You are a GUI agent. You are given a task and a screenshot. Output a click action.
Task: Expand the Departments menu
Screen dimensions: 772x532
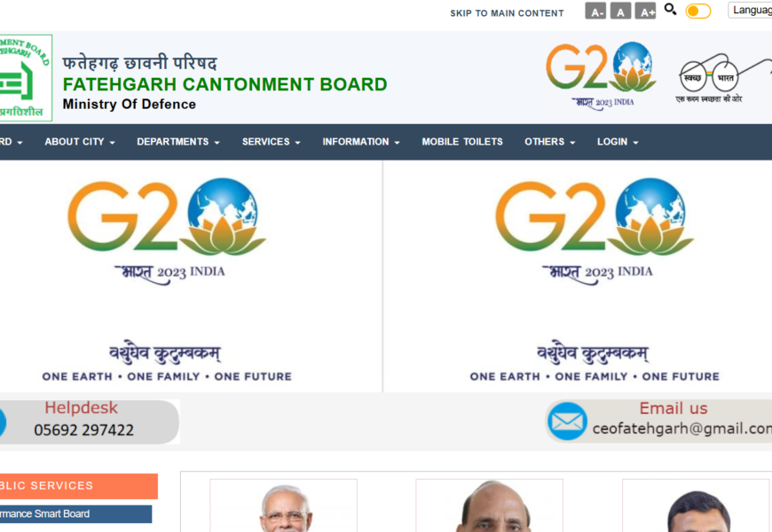click(x=178, y=142)
